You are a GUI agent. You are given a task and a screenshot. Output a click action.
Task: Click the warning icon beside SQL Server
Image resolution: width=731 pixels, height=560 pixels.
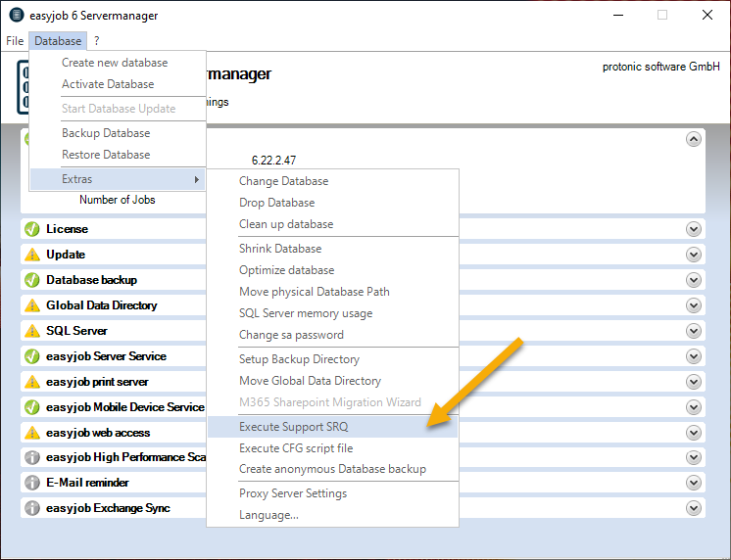coord(31,331)
